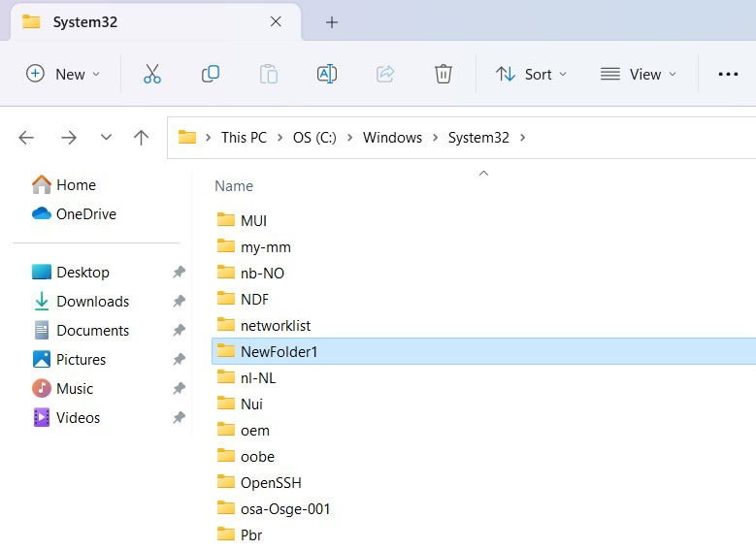756x550 pixels.
Task: Click the Delete trash can icon
Action: point(444,75)
